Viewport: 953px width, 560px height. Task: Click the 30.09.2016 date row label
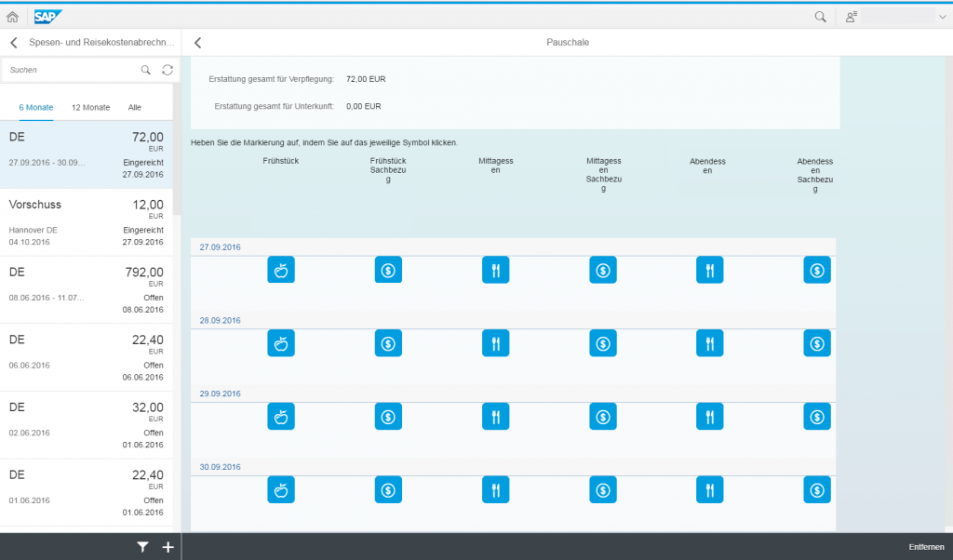(220, 466)
